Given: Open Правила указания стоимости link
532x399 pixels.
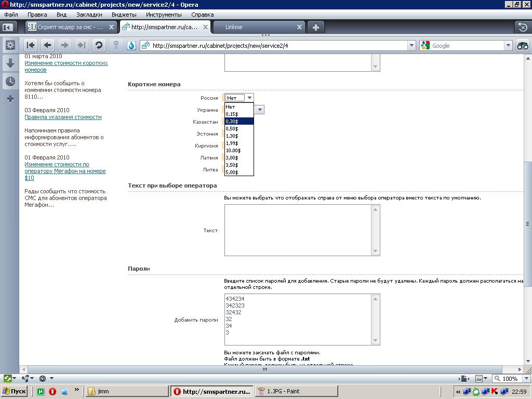Looking at the screenshot, I should 63,117.
